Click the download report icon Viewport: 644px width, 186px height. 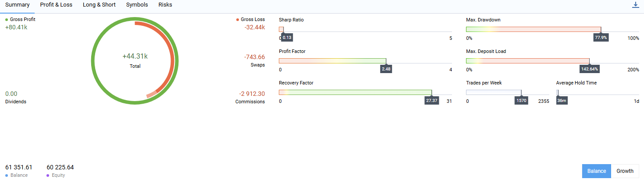(x=635, y=5)
